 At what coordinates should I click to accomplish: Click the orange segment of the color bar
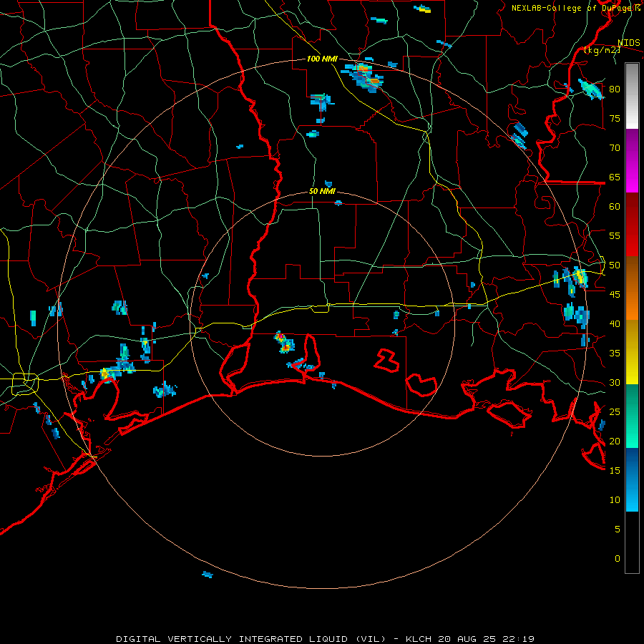[x=632, y=304]
